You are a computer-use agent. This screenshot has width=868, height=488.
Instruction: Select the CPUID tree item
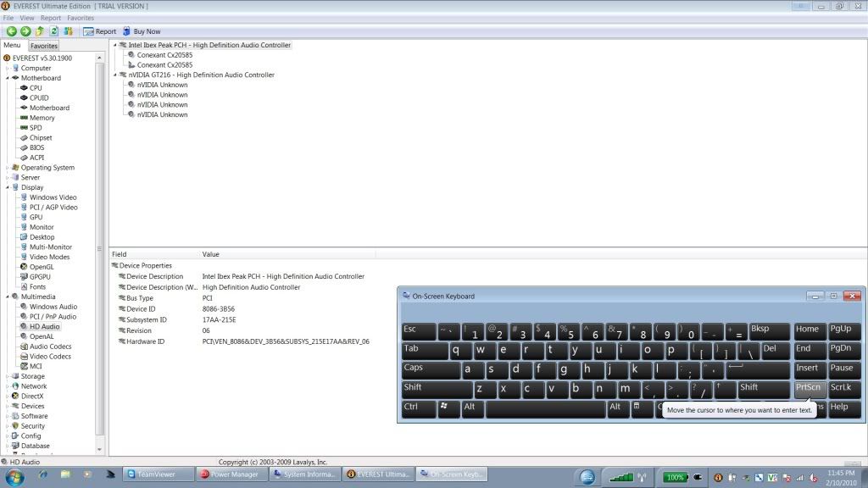39,98
